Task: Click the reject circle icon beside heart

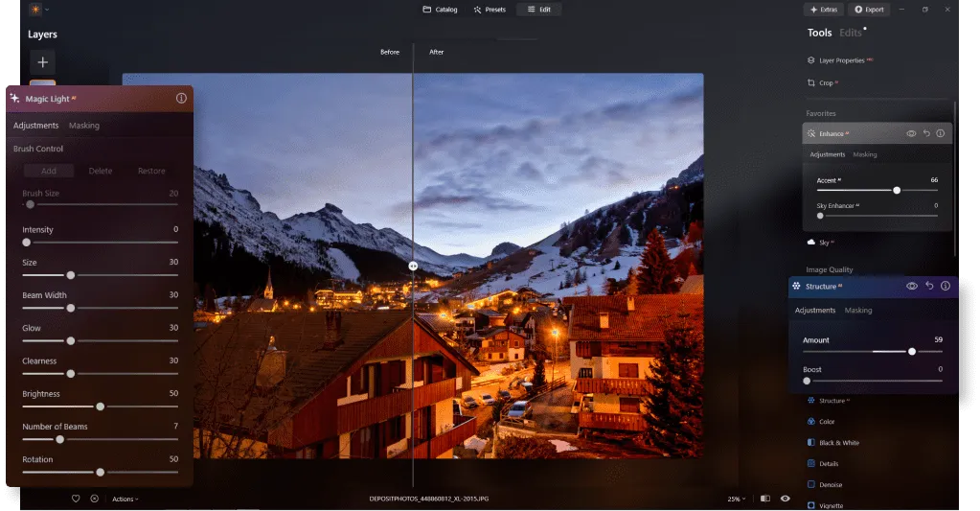Action: (95, 499)
